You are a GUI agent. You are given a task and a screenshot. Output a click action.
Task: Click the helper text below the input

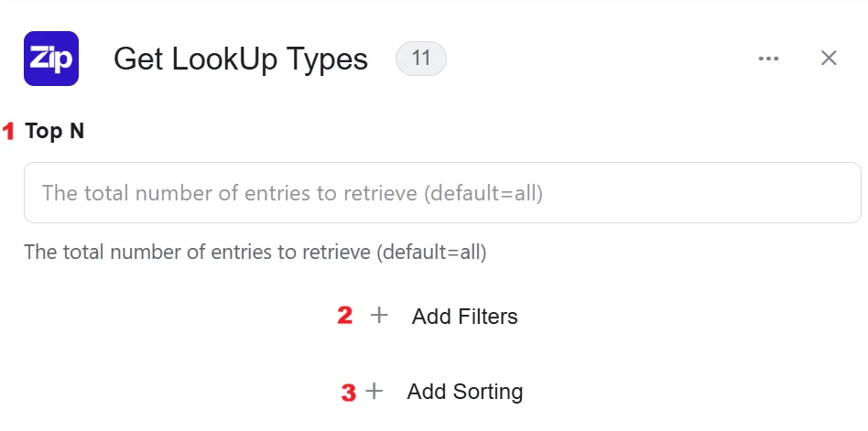coord(255,253)
